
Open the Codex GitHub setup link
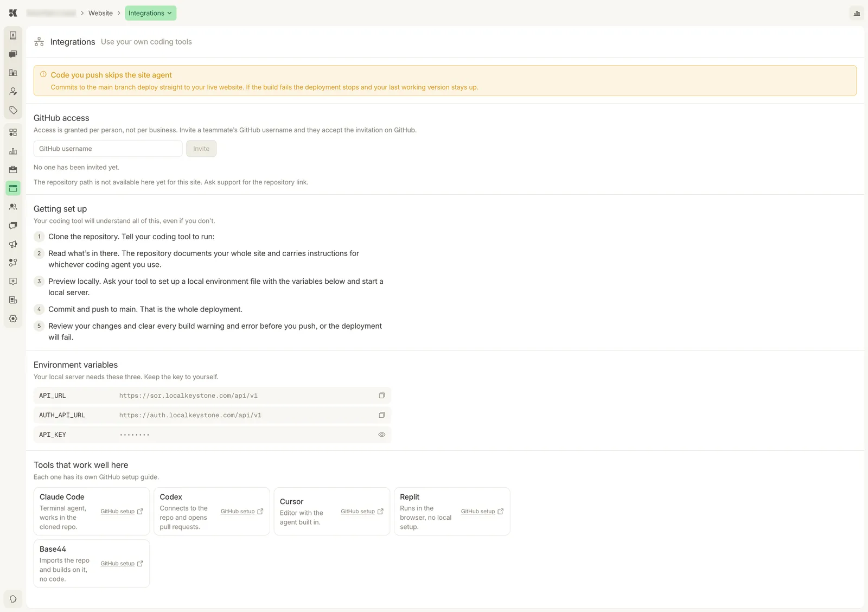242,511
